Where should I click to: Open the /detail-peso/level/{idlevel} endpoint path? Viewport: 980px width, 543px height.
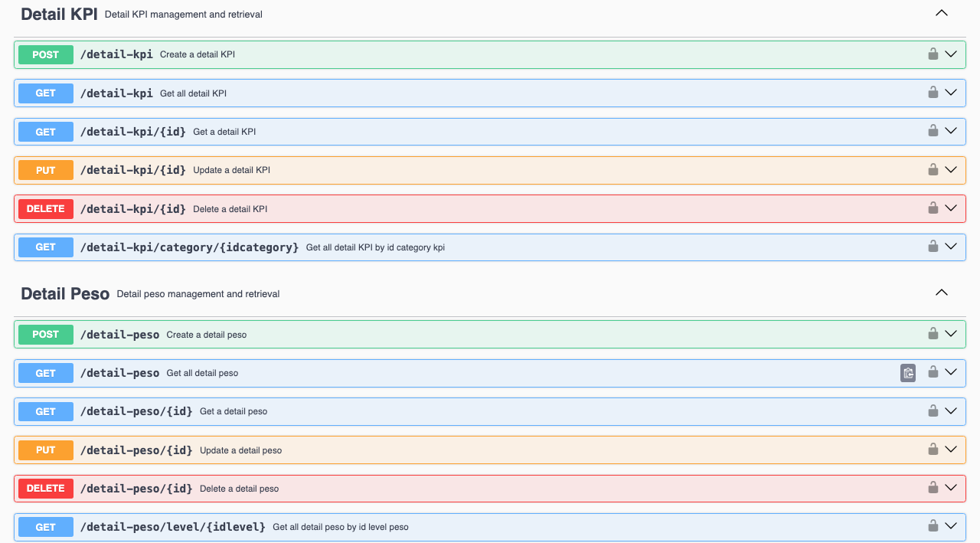[173, 527]
